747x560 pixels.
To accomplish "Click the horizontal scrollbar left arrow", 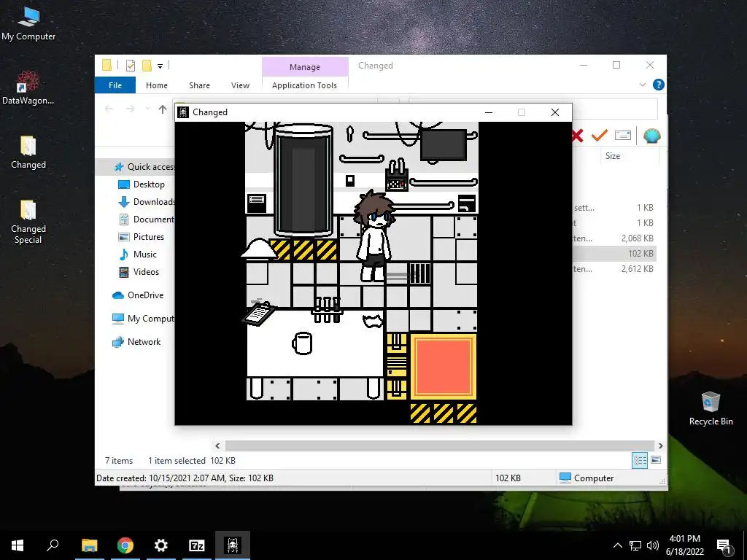I will [217, 446].
